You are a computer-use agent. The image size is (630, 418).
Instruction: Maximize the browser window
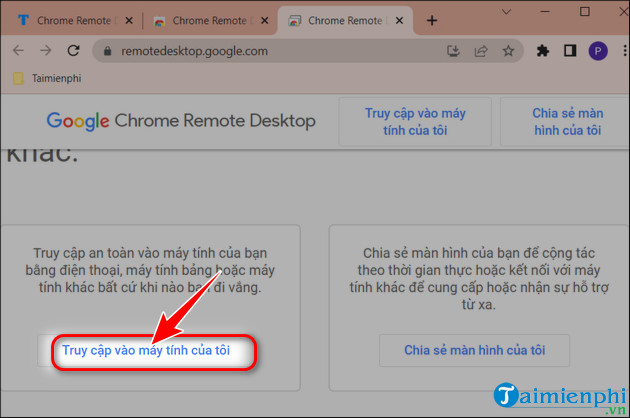coord(585,11)
